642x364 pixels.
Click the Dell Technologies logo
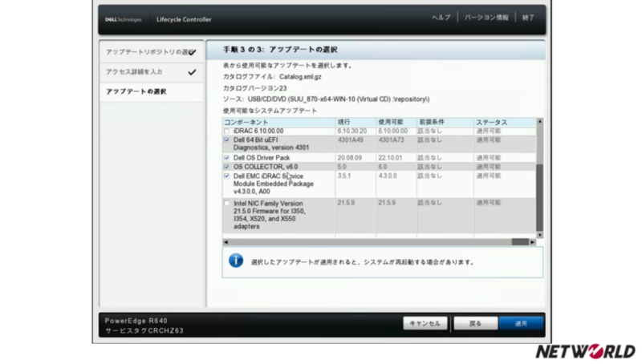[x=124, y=19]
